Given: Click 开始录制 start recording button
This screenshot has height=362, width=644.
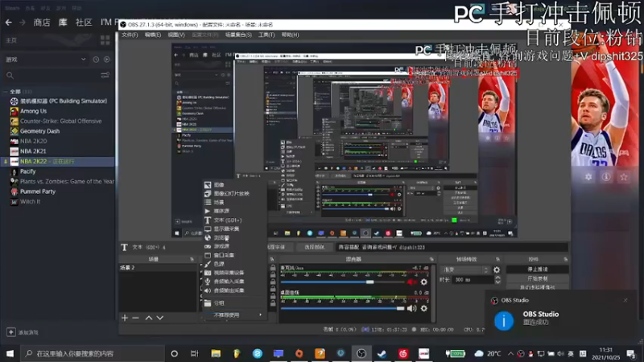Looking at the screenshot, I should (x=537, y=278).
